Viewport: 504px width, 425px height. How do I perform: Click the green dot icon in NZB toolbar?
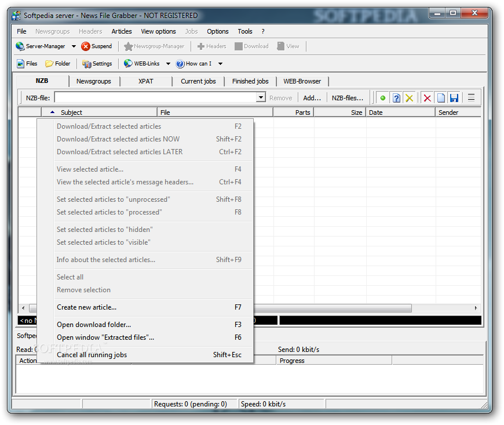382,98
